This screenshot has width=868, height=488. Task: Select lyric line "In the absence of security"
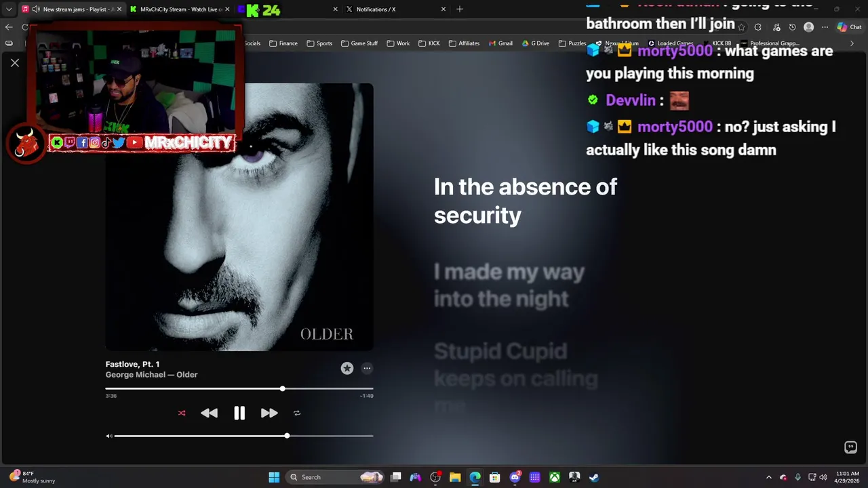pyautogui.click(x=526, y=201)
